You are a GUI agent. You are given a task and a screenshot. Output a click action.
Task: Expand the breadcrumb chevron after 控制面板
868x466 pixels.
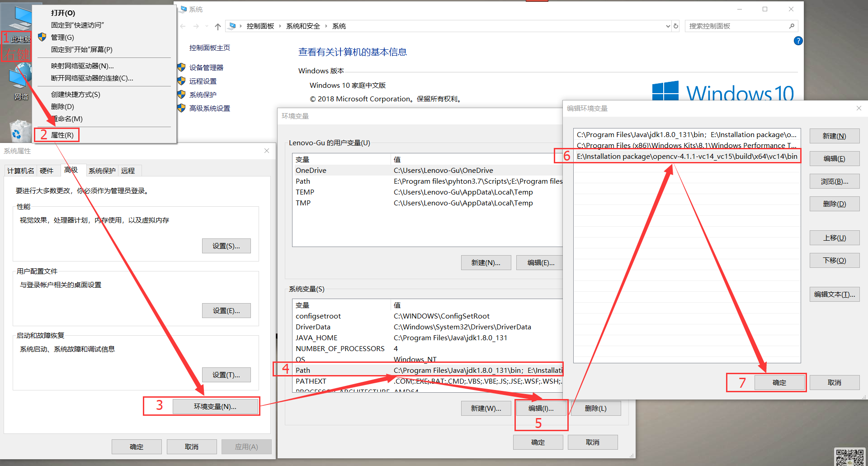281,26
